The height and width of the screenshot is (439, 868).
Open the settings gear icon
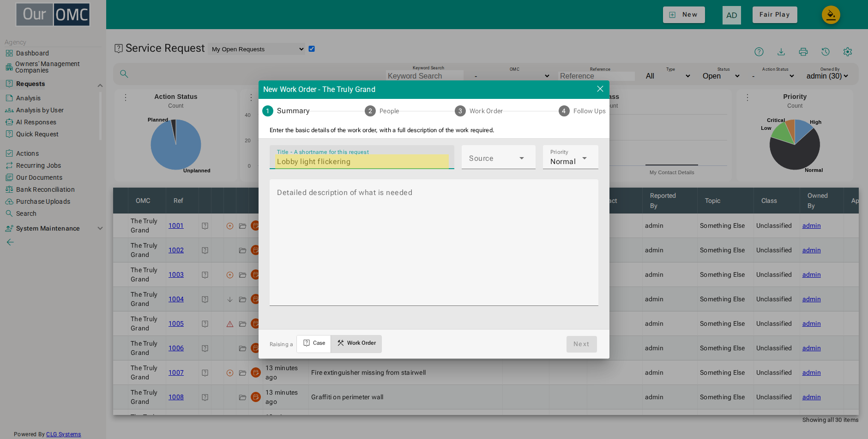pyautogui.click(x=848, y=52)
